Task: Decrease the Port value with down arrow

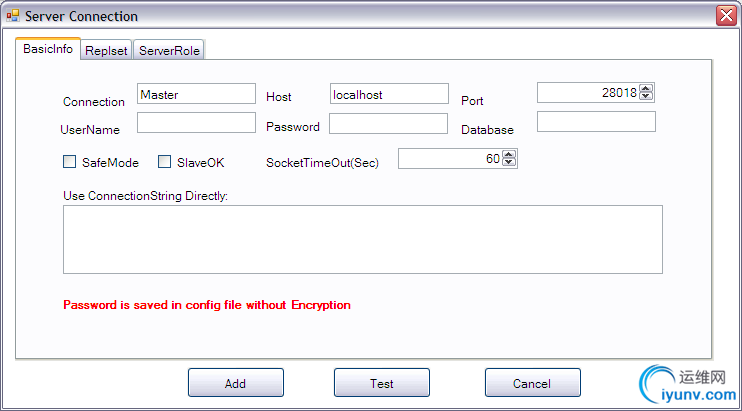Action: pyautogui.click(x=645, y=96)
